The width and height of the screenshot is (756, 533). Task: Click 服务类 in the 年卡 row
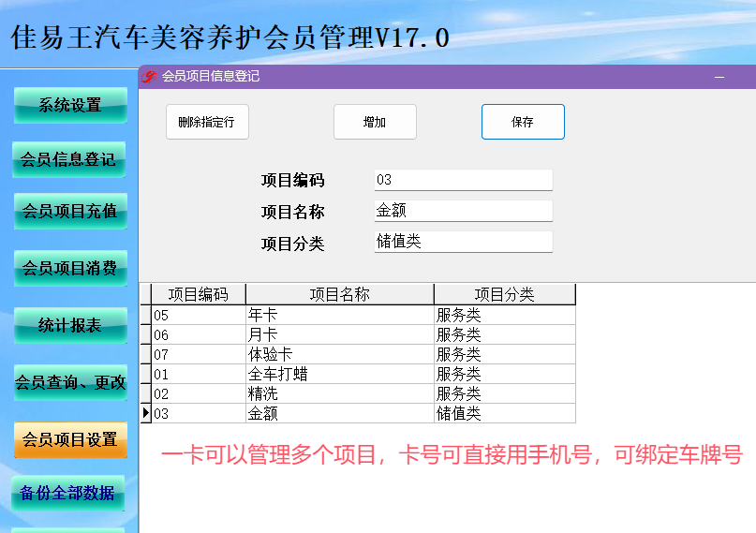pyautogui.click(x=505, y=315)
